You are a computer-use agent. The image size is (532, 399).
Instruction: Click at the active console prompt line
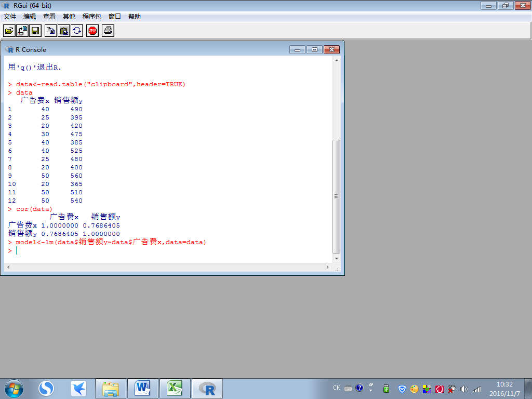tap(16, 250)
